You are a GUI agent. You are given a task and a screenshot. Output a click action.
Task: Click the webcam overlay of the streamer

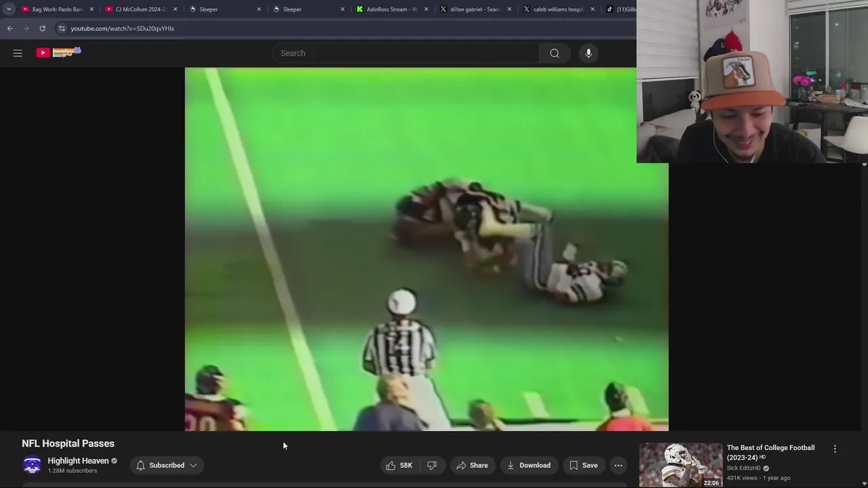(752, 81)
